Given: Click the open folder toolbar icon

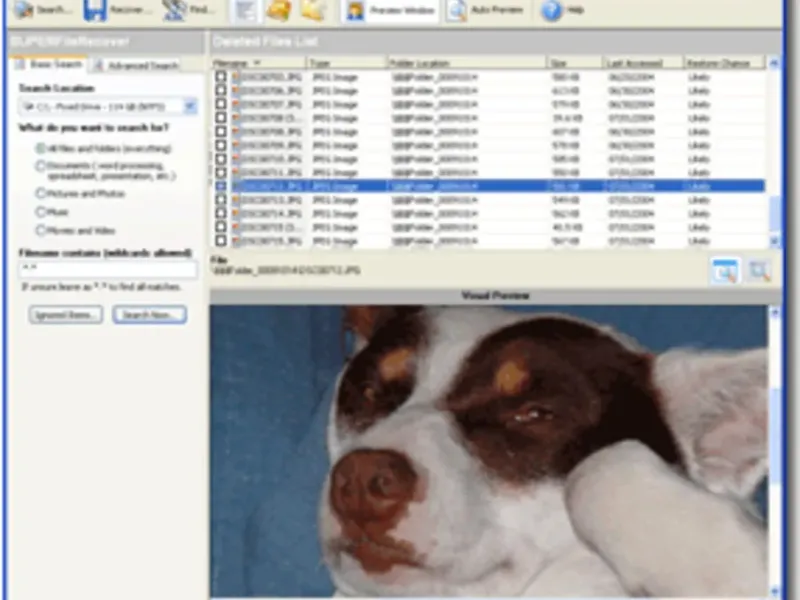Looking at the screenshot, I should [279, 10].
